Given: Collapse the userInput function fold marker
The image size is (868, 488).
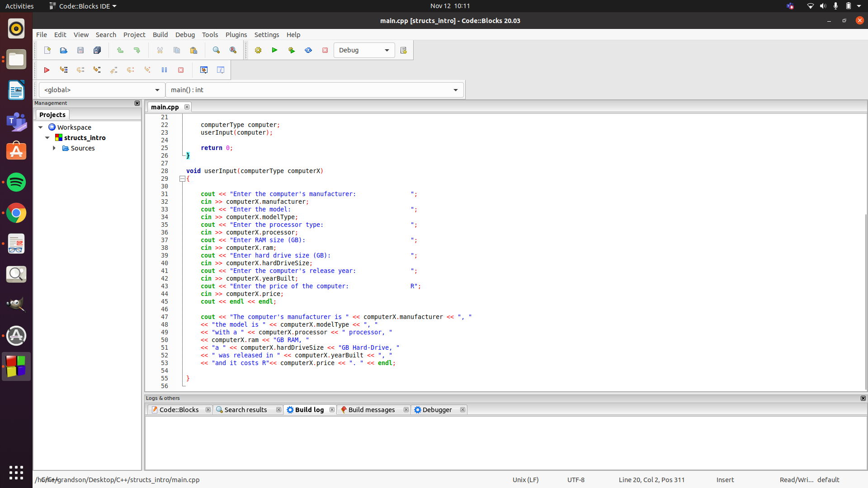Looking at the screenshot, I should (182, 179).
